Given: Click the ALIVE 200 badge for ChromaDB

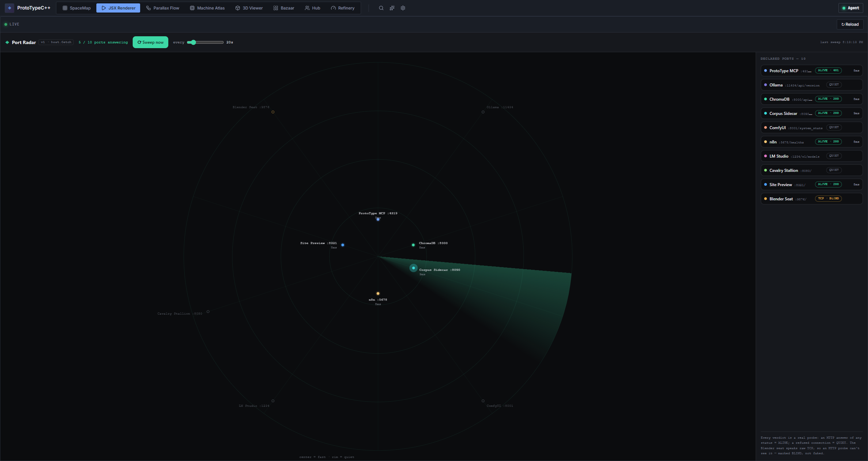Looking at the screenshot, I should tap(828, 99).
